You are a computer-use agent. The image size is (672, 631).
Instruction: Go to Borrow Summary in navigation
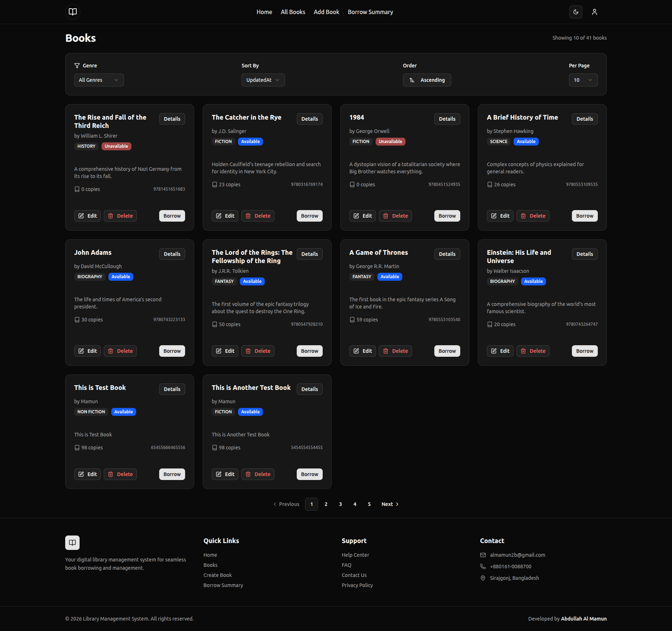point(370,12)
